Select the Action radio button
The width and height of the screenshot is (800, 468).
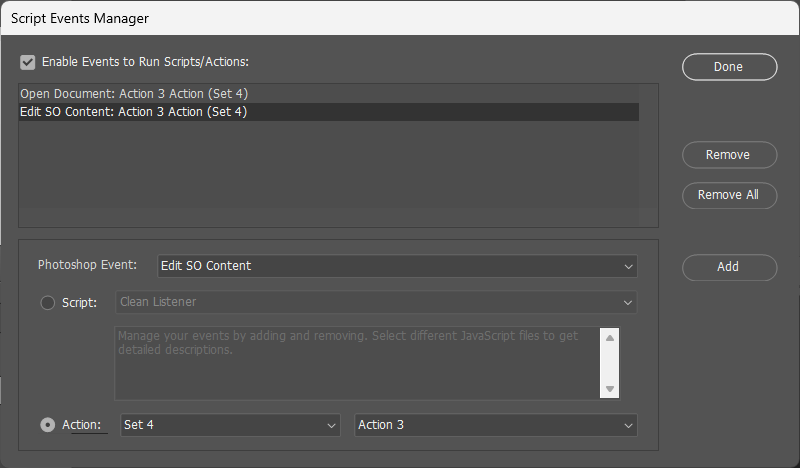[x=47, y=425]
